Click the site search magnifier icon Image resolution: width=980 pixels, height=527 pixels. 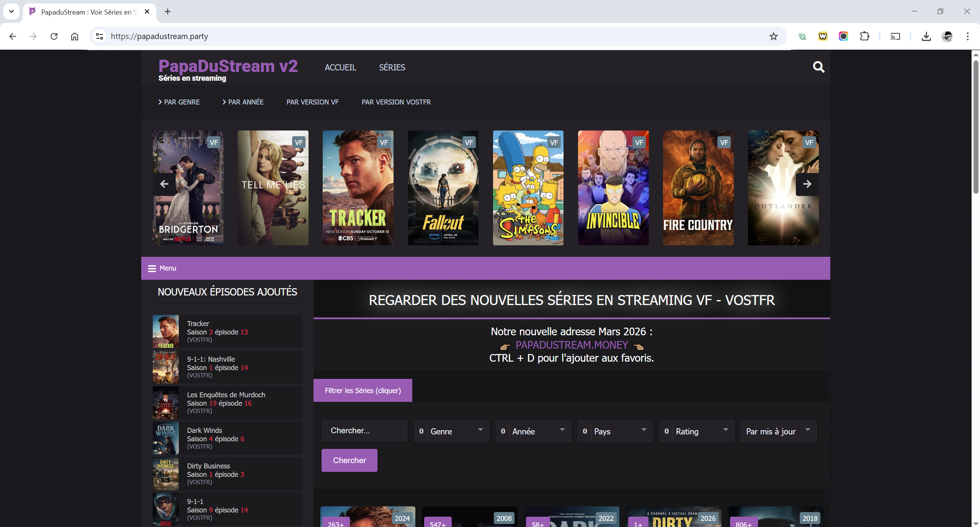818,67
